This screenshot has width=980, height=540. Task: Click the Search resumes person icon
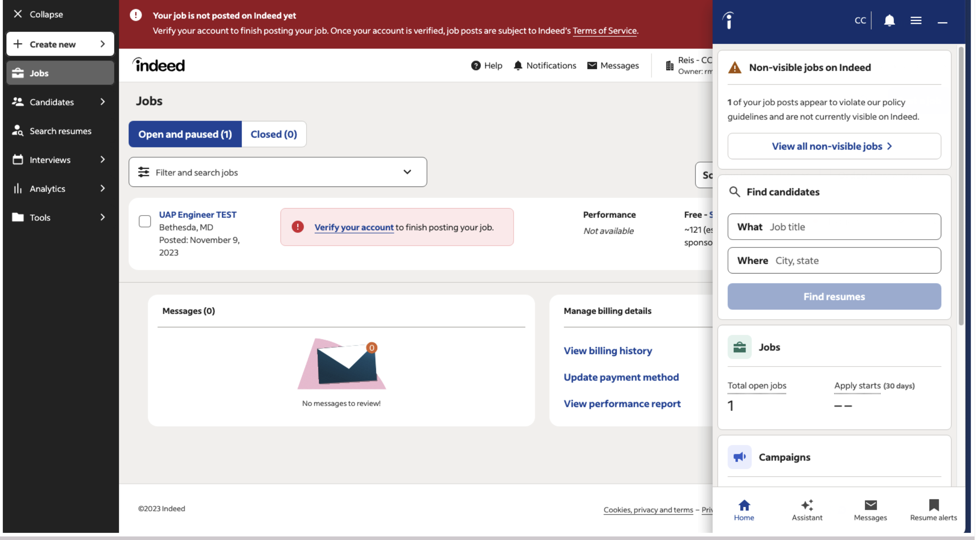point(18,131)
